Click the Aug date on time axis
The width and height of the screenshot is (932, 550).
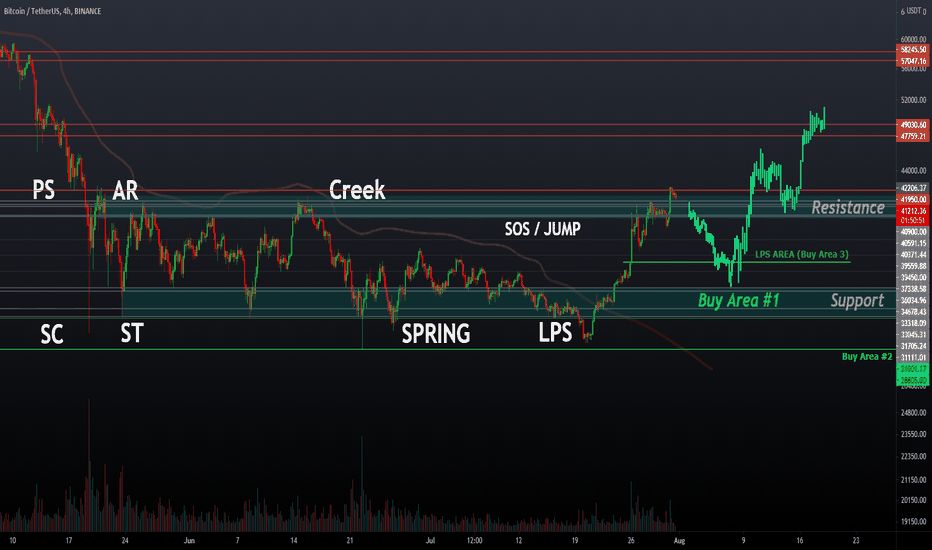(x=679, y=540)
